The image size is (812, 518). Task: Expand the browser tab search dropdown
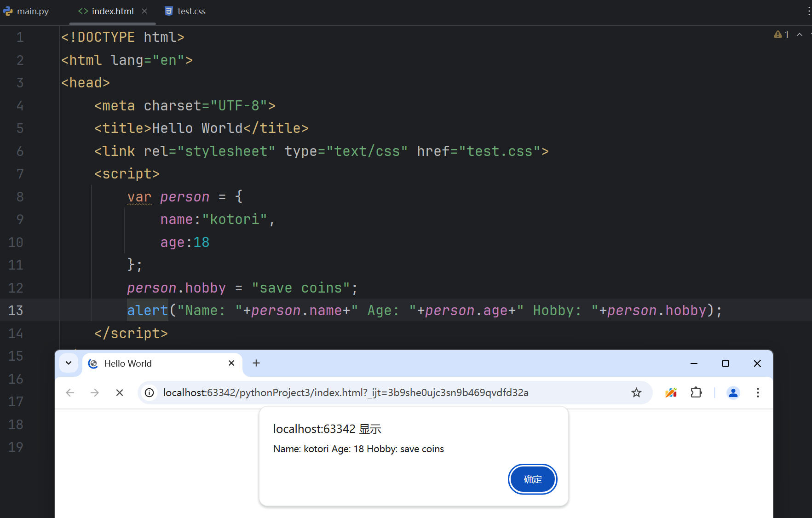[x=69, y=363]
